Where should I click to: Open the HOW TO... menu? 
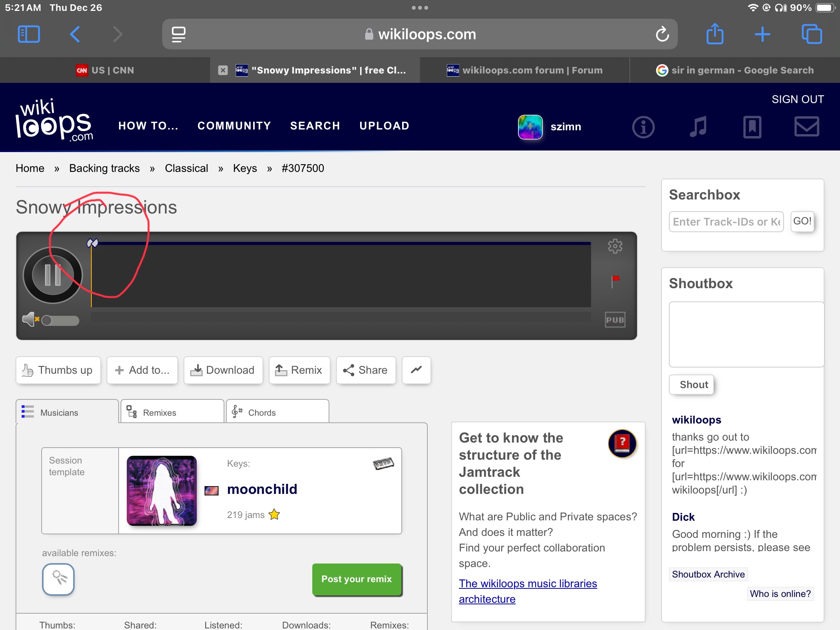pyautogui.click(x=148, y=126)
